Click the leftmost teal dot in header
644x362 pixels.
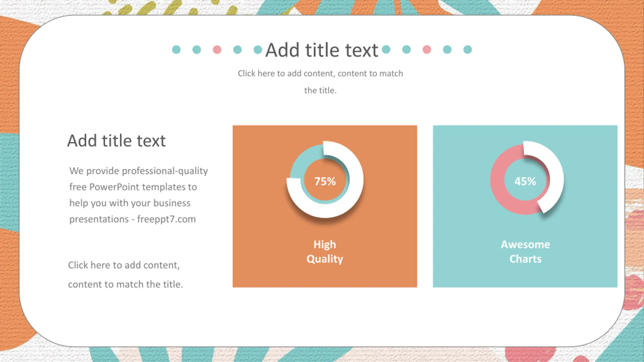(x=176, y=50)
